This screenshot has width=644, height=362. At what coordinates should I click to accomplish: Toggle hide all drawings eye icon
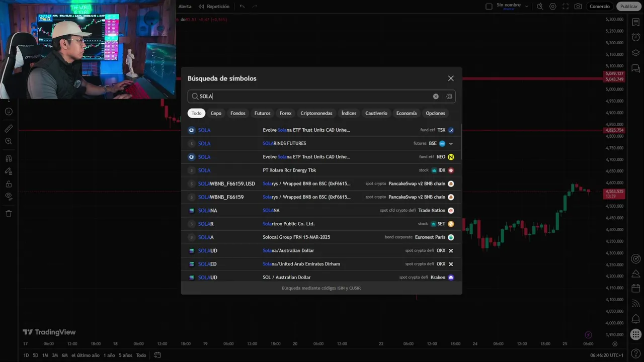(x=9, y=196)
